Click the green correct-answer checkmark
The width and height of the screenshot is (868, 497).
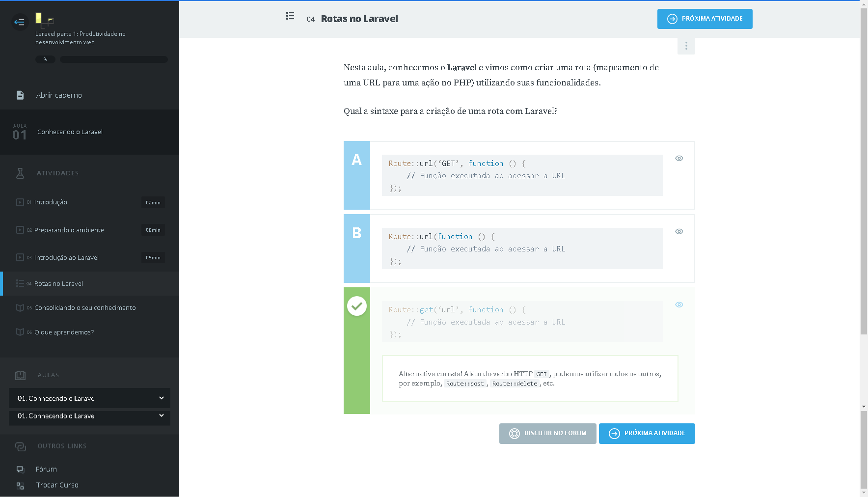coord(357,306)
